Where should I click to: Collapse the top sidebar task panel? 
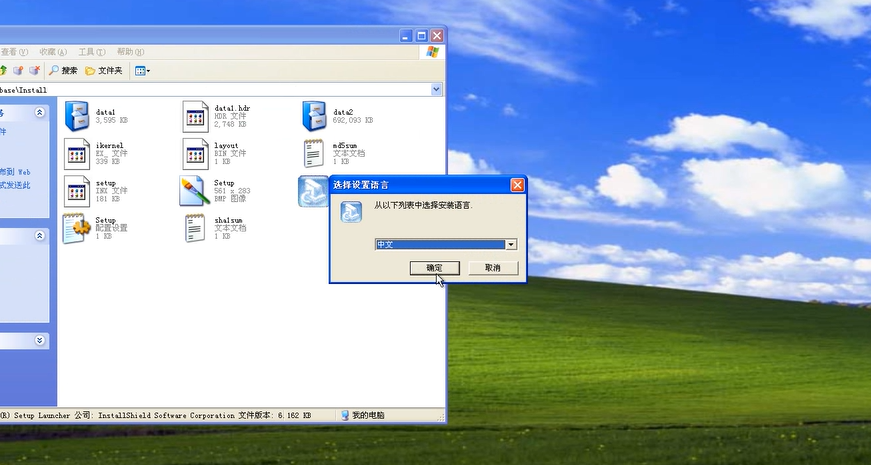pos(39,112)
